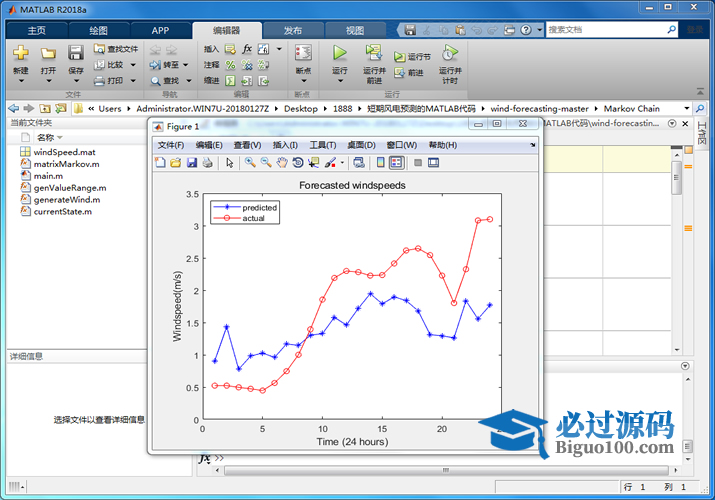Toggle the Edit Plot arrow tool
The image size is (715, 500).
[229, 162]
